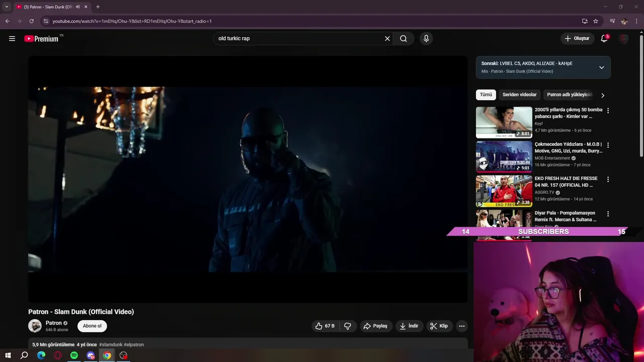Open Diyar Pala Pompalamasyon video title
644x362 pixels.
[x=566, y=216]
